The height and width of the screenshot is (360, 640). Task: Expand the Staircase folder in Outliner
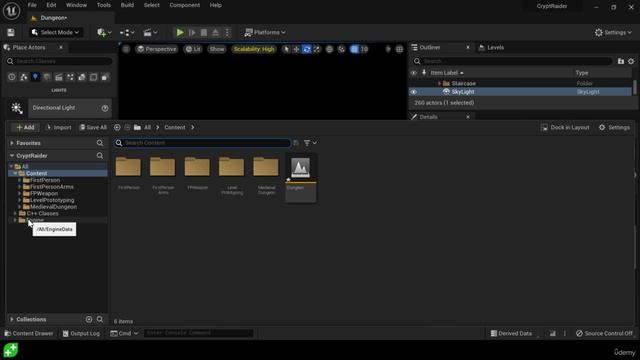pyautogui.click(x=440, y=83)
